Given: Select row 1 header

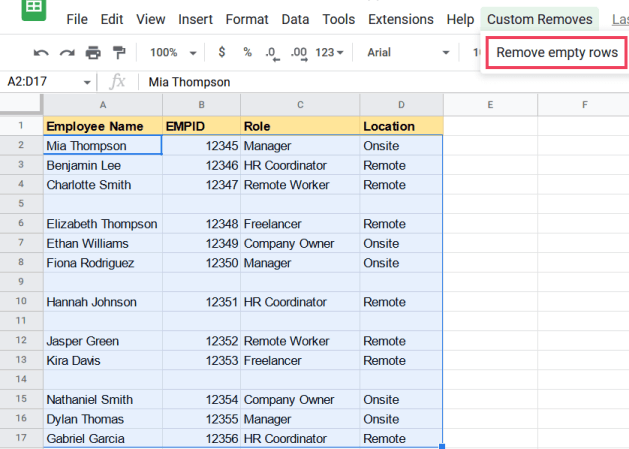Looking at the screenshot, I should click(x=21, y=126).
